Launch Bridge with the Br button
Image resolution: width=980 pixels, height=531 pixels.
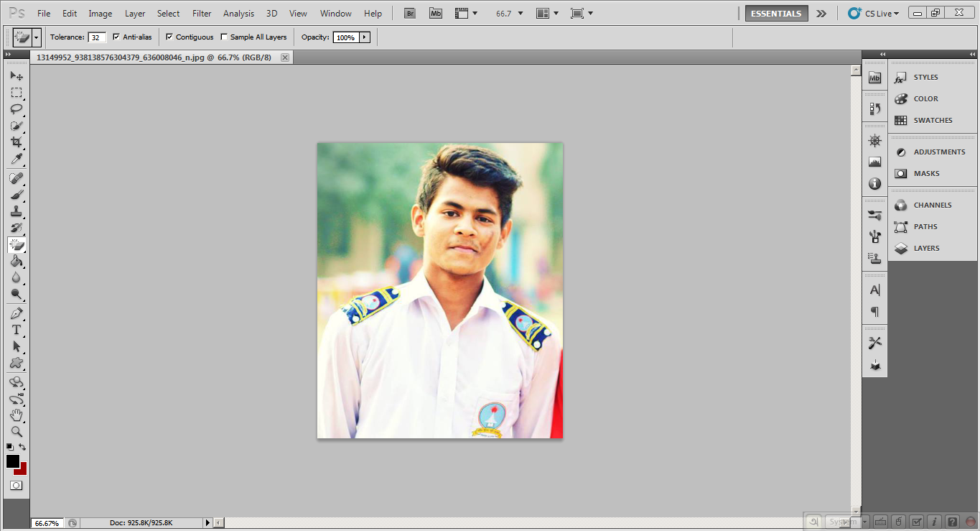point(410,13)
